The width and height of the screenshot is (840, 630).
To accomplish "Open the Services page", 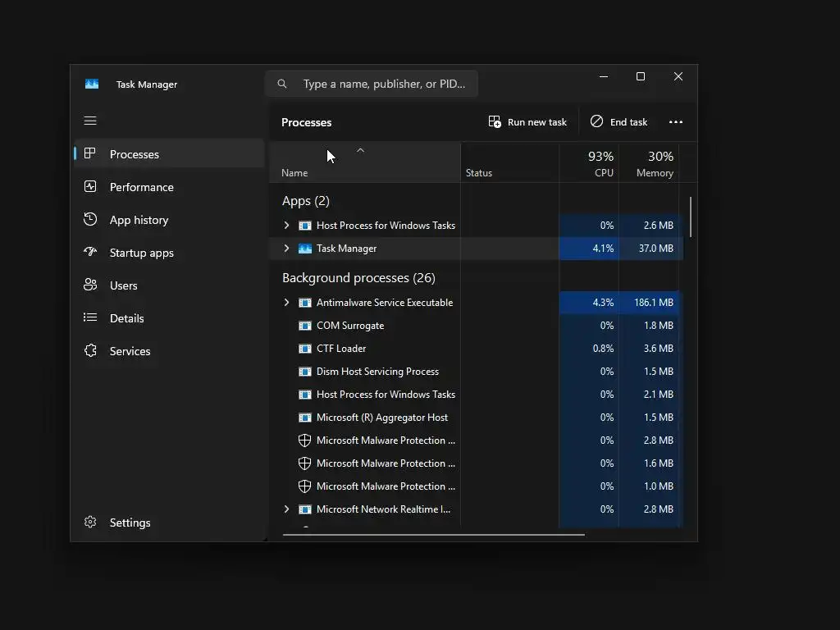I will coord(169,351).
